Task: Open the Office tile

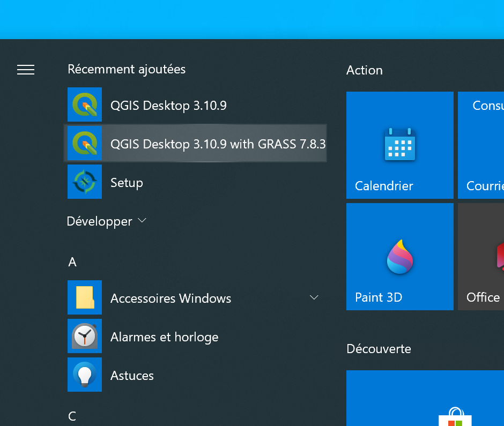Action: pyautogui.click(x=481, y=257)
